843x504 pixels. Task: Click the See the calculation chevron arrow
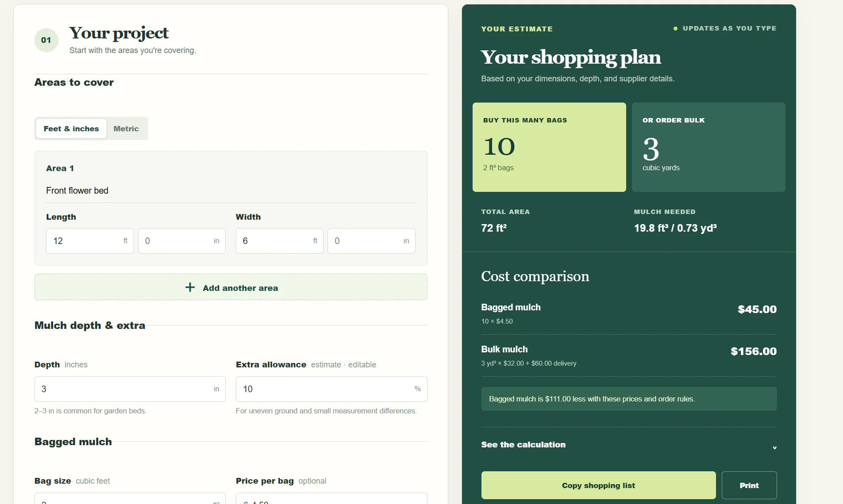pyautogui.click(x=774, y=447)
